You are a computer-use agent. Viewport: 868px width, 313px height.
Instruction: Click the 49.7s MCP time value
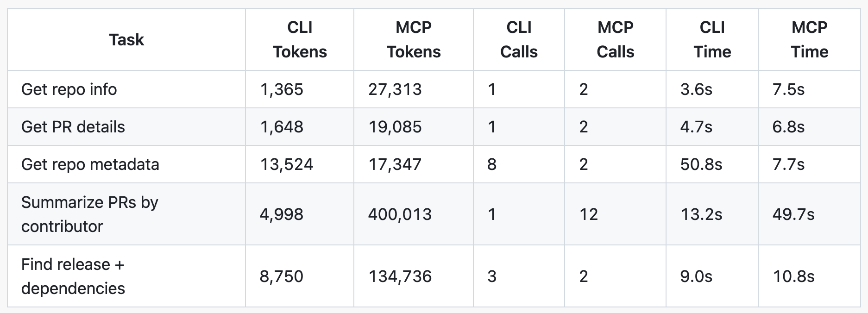tap(793, 214)
